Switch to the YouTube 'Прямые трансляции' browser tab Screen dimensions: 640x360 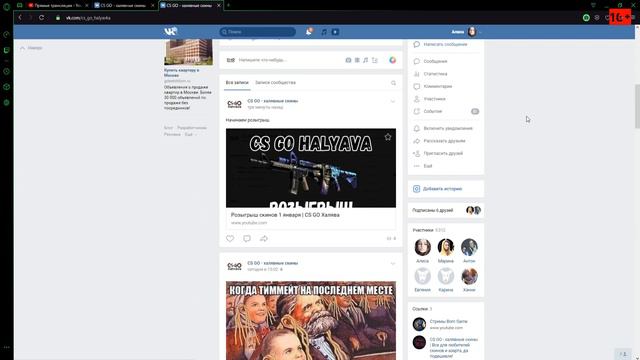pyautogui.click(x=58, y=5)
